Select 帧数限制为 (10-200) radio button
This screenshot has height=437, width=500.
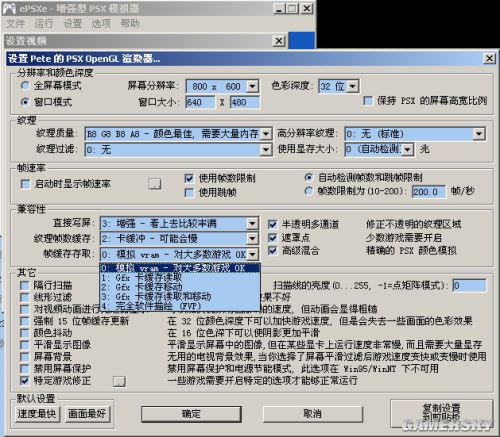309,191
